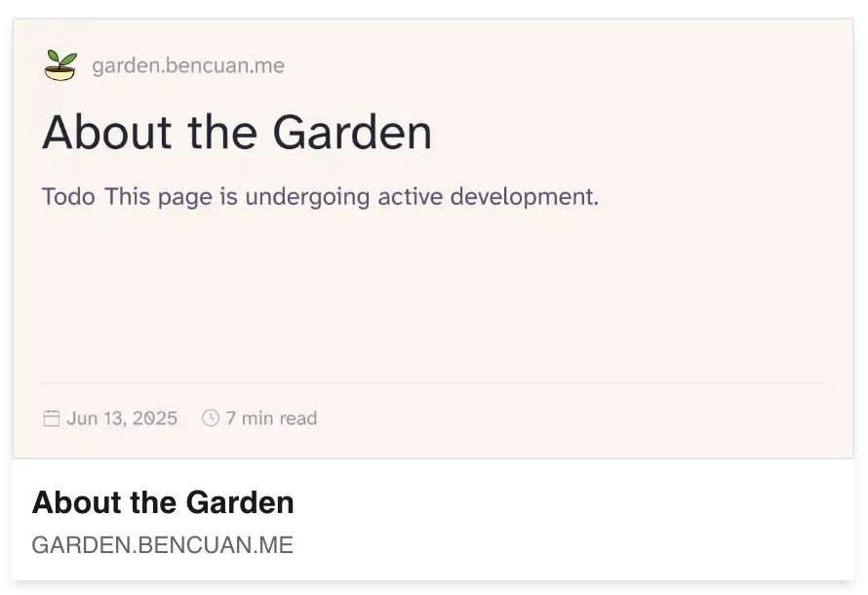This screenshot has height=595, width=868.
Task: Click the calendar icon beside the date
Action: (x=52, y=418)
